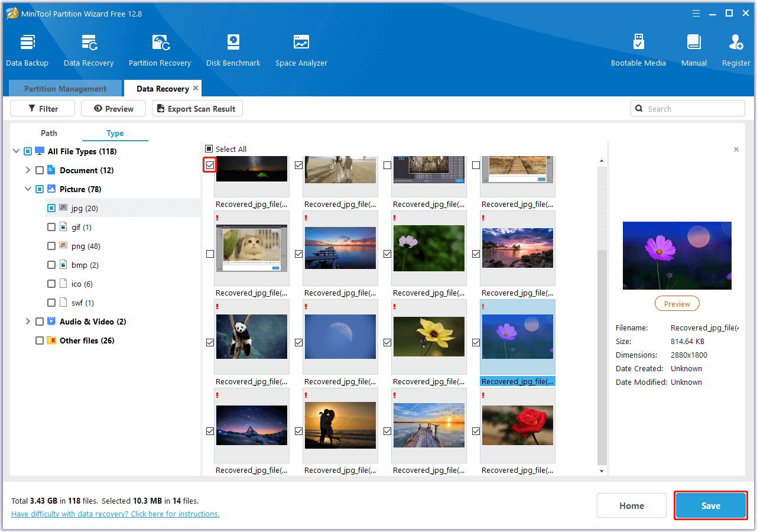Screen dimensions: 757x532
Task: Click the file list scroll down arrow
Action: [x=602, y=471]
